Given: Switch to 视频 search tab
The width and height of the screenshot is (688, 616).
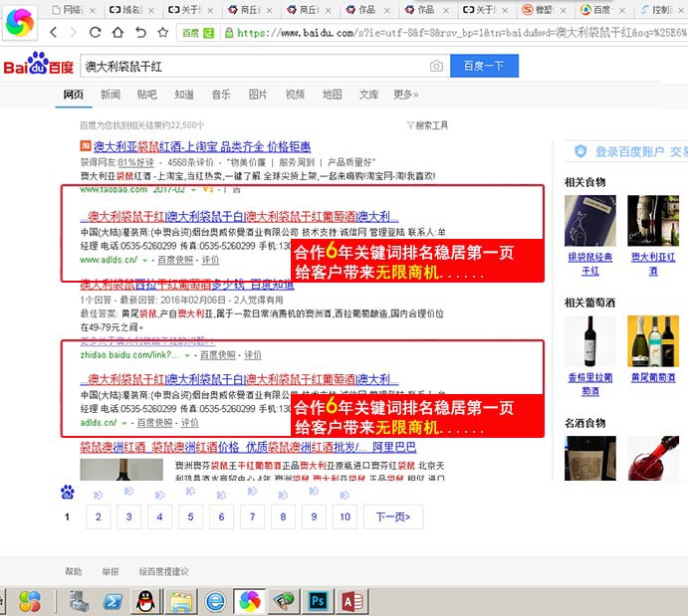Looking at the screenshot, I should tap(295, 95).
